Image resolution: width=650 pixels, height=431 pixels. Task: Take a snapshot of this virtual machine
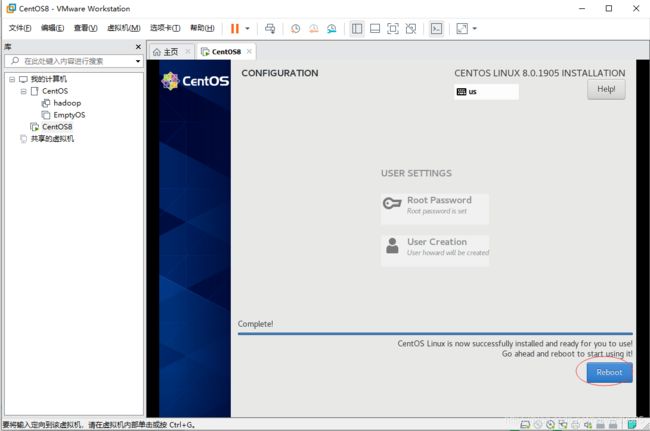pyautogui.click(x=296, y=29)
